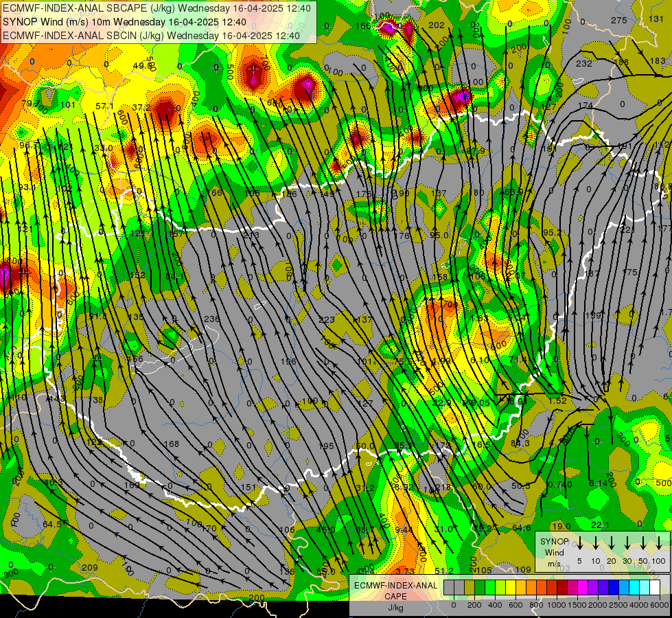
Task: Click the 183 station value
Action: click(658, 61)
